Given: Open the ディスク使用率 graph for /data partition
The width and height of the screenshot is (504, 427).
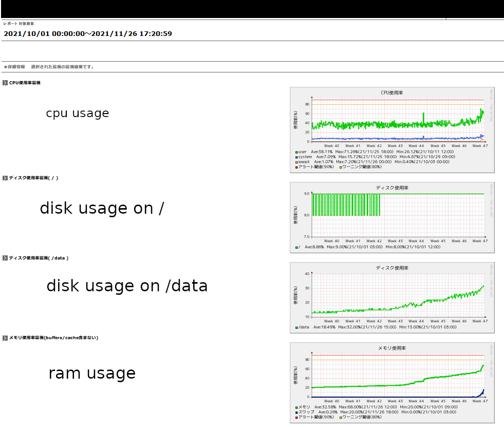Looking at the screenshot, I should (392, 298).
